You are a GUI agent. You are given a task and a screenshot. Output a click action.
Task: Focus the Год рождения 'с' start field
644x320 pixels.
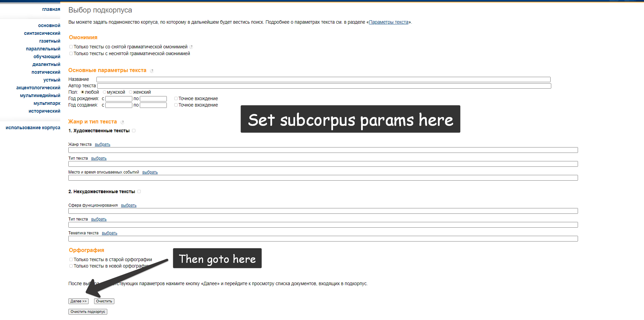(x=119, y=99)
